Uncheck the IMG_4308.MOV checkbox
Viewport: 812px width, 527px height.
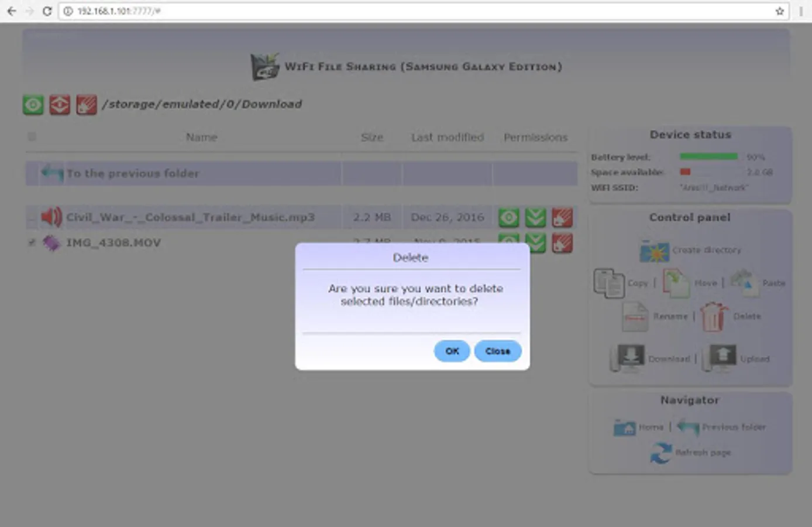point(32,242)
